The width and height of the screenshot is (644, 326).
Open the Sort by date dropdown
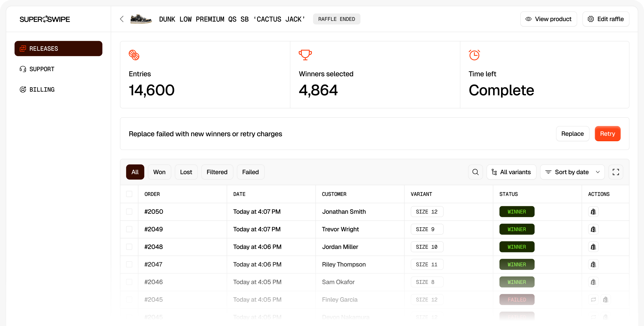(572, 172)
